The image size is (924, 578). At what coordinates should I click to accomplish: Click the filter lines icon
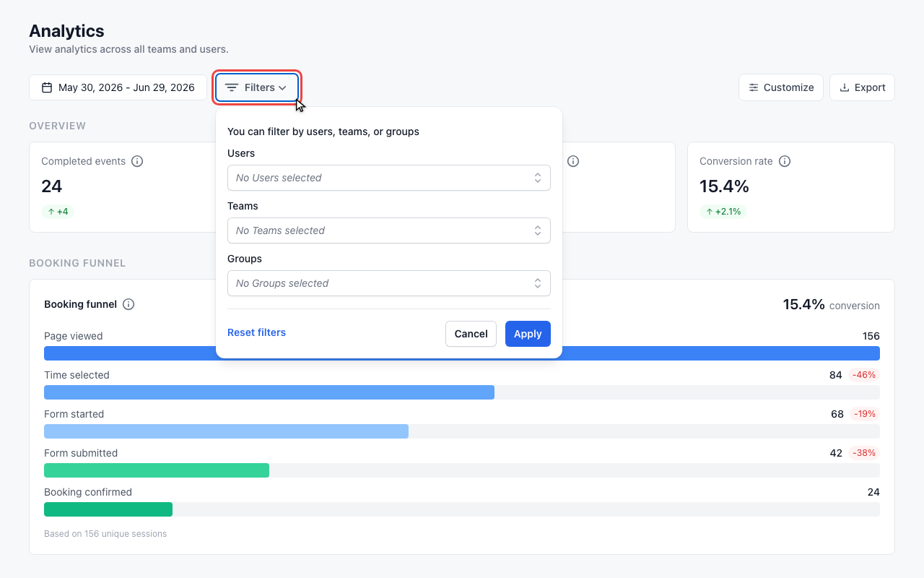pyautogui.click(x=232, y=87)
